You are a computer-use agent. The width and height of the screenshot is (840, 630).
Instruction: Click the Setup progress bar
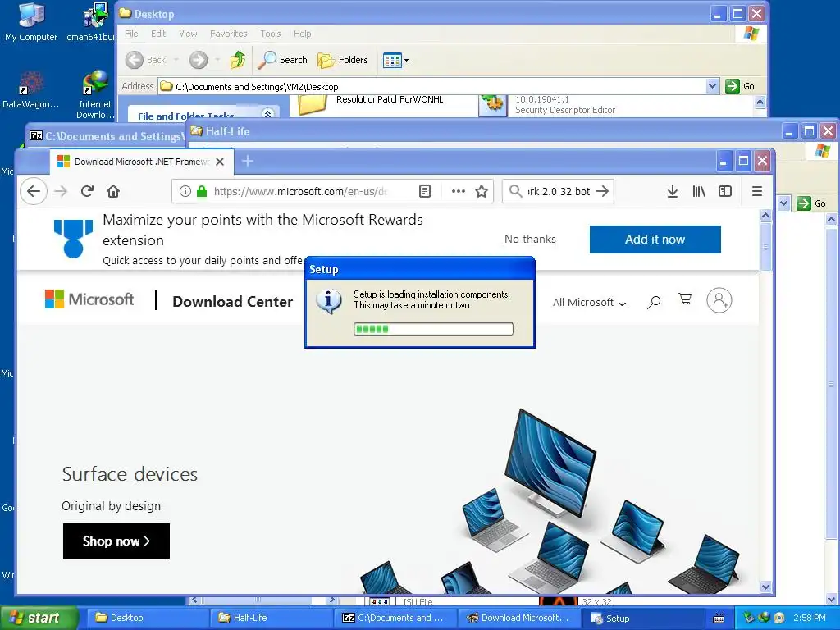433,329
